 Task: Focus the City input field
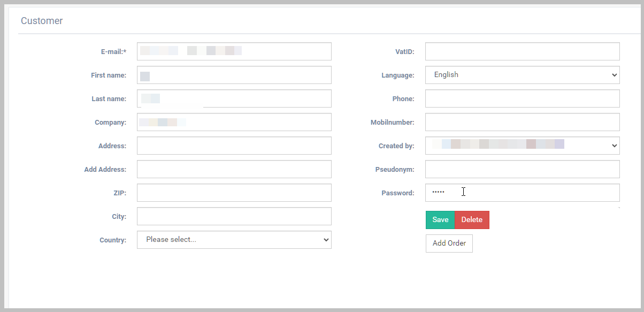click(234, 216)
